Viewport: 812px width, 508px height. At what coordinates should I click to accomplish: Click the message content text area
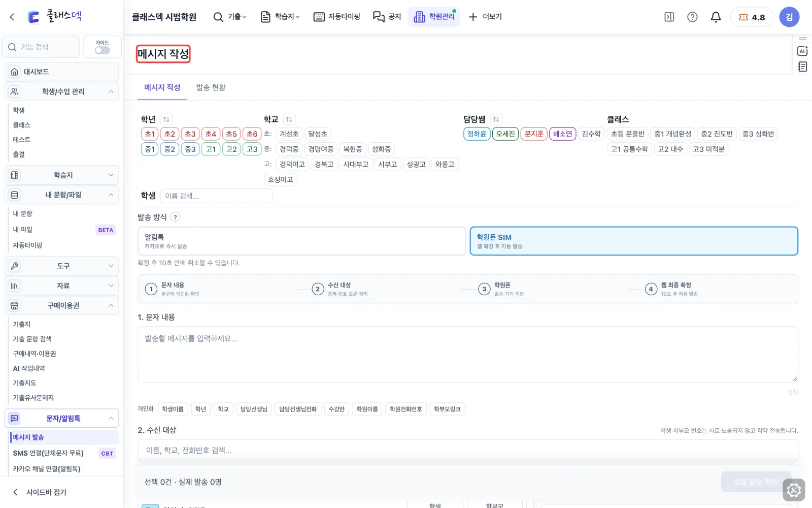[x=467, y=355]
